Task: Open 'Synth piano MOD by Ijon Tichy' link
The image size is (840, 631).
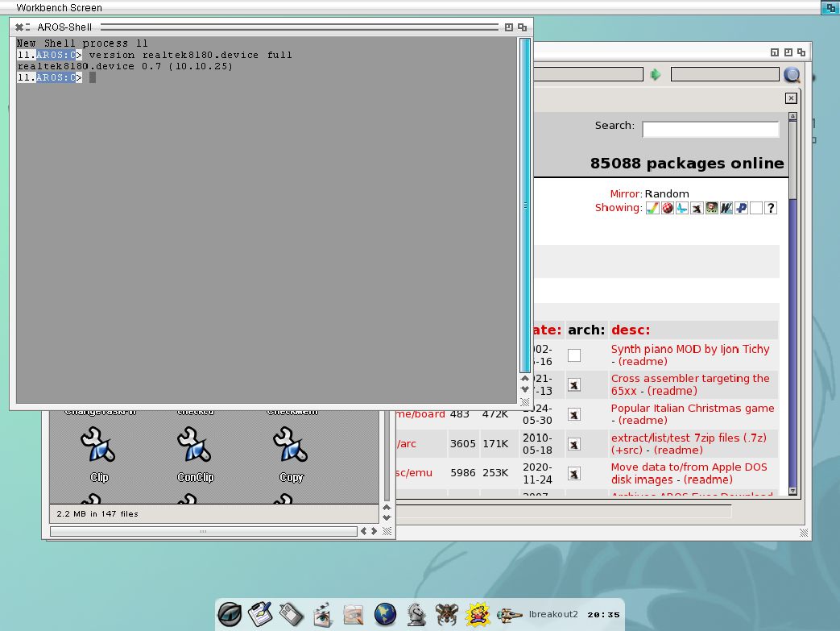Action: pyautogui.click(x=689, y=349)
